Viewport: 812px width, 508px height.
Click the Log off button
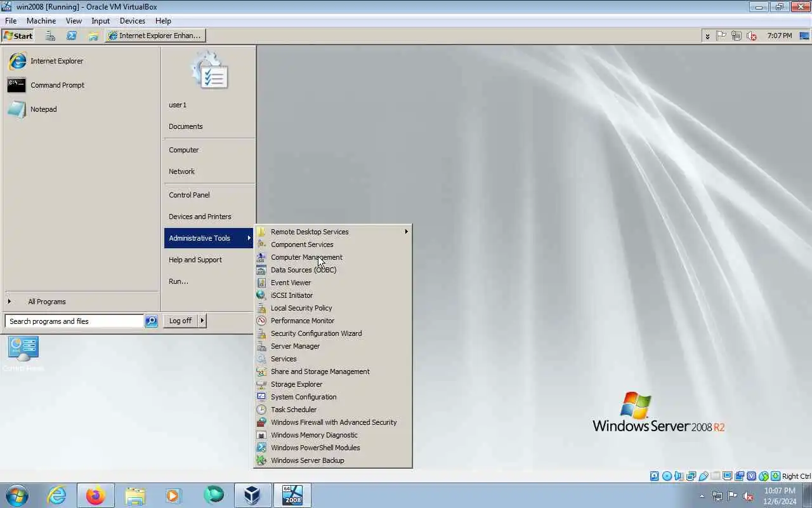click(x=180, y=321)
